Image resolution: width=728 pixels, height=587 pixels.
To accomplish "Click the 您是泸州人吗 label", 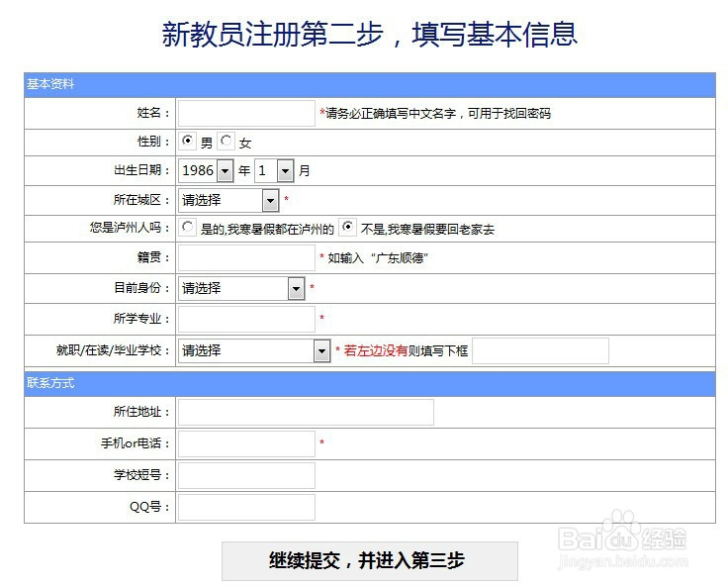I will pyautogui.click(x=130, y=228).
